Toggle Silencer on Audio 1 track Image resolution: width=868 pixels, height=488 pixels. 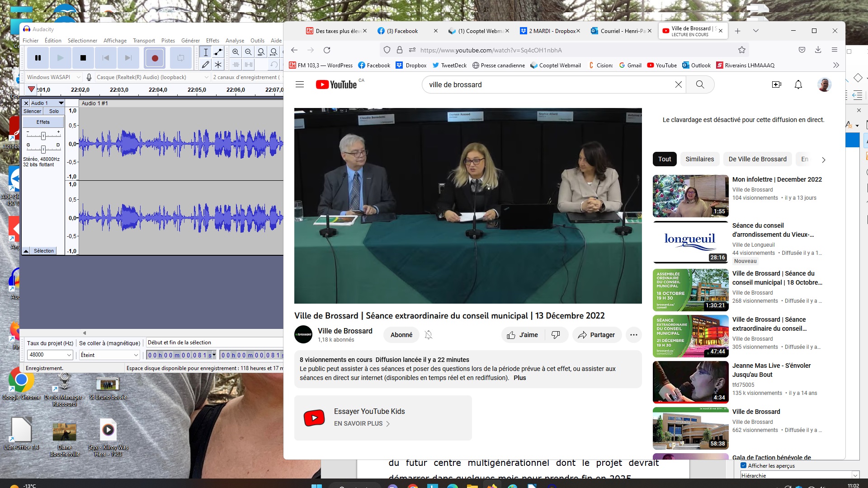click(x=32, y=111)
